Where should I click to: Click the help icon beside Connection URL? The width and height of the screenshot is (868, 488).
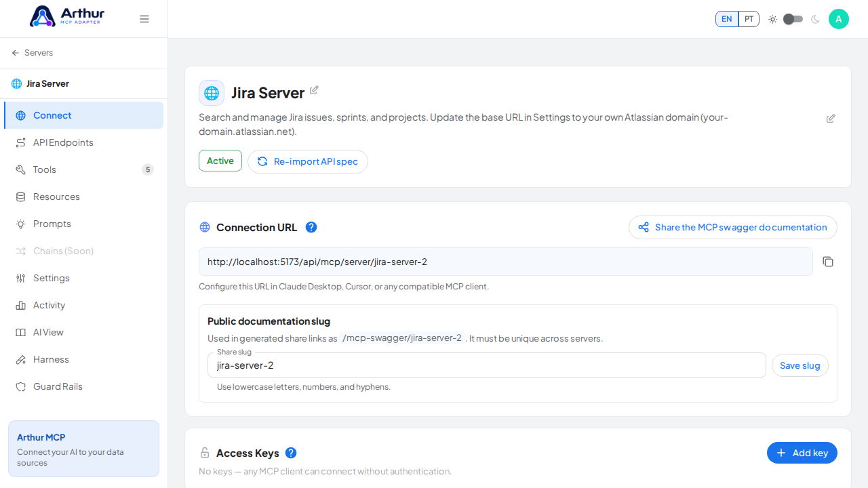point(311,227)
